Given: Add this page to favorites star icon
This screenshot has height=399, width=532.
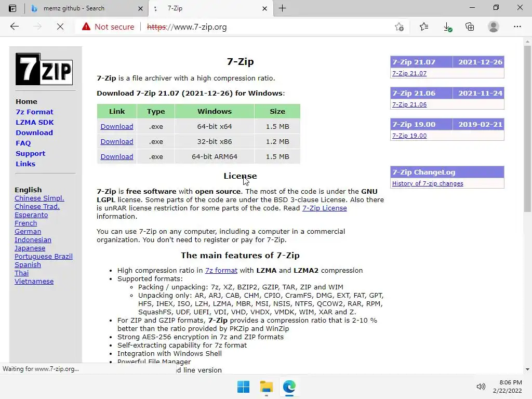Looking at the screenshot, I should pyautogui.click(x=400, y=26).
